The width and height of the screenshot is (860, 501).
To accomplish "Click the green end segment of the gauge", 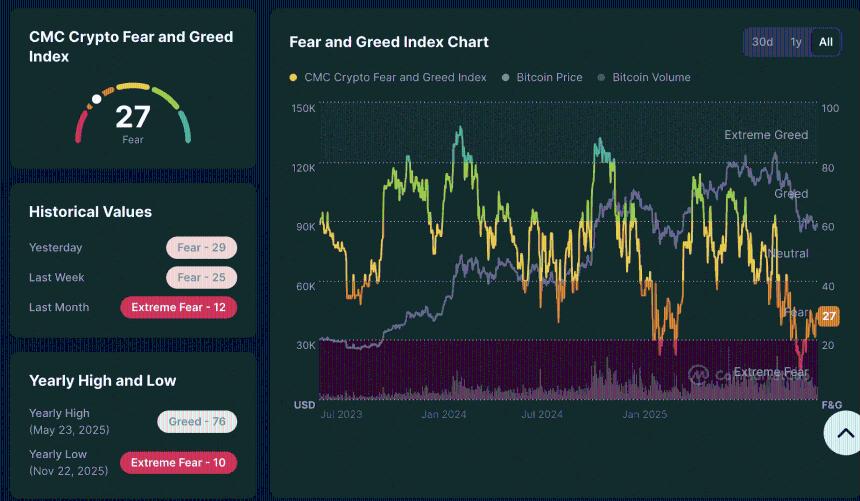I will click(183, 125).
